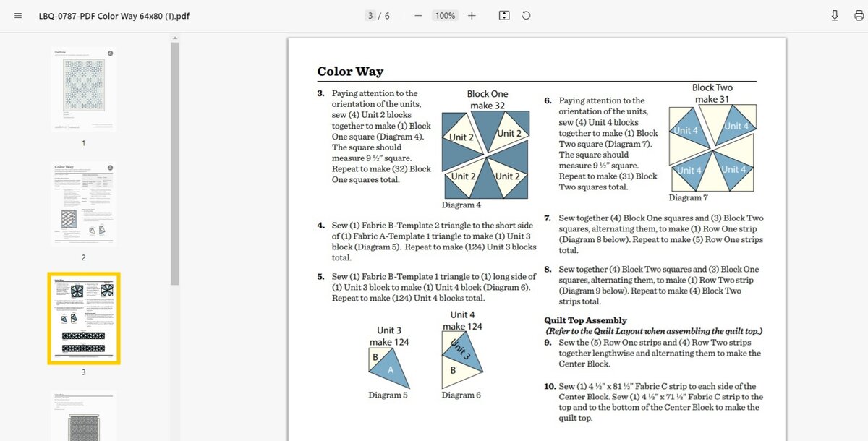
Task: Select the highlighted page 3 thumbnail
Action: (83, 318)
